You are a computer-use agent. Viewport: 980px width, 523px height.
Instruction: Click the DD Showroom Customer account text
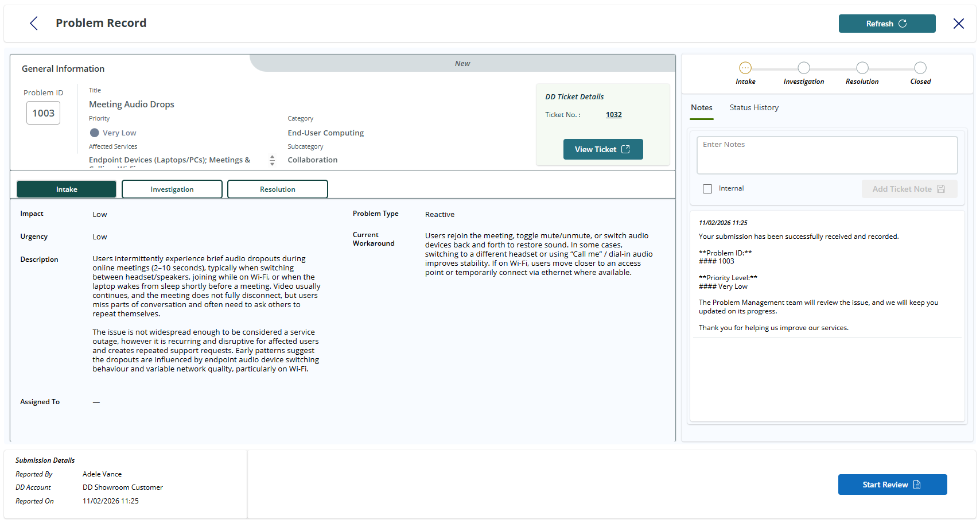(123, 487)
